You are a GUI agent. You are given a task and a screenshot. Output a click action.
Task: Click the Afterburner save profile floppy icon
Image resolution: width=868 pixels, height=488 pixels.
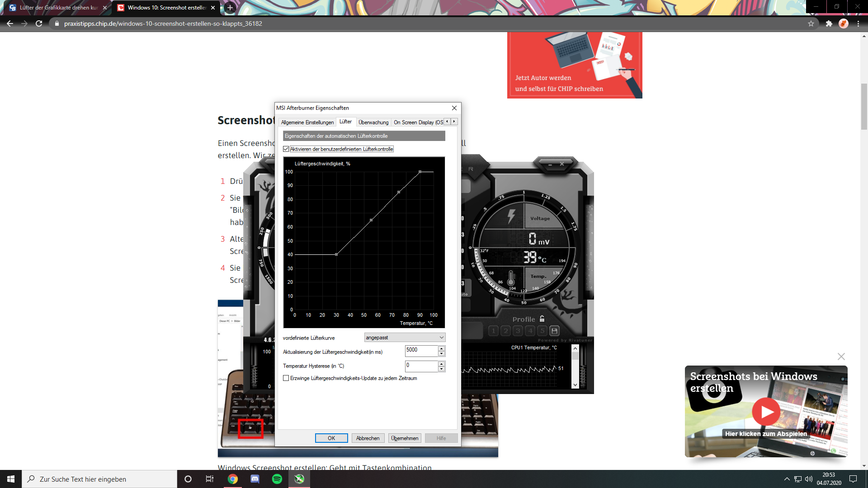pyautogui.click(x=554, y=331)
